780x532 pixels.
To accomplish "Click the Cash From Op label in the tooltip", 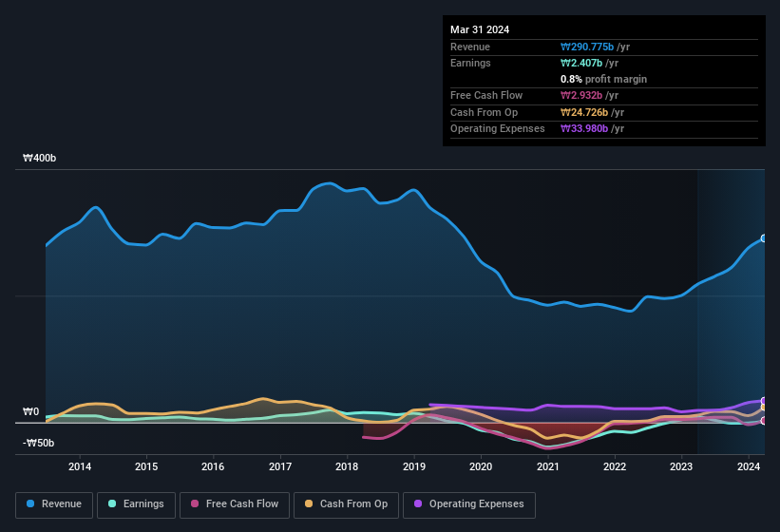I will point(484,112).
